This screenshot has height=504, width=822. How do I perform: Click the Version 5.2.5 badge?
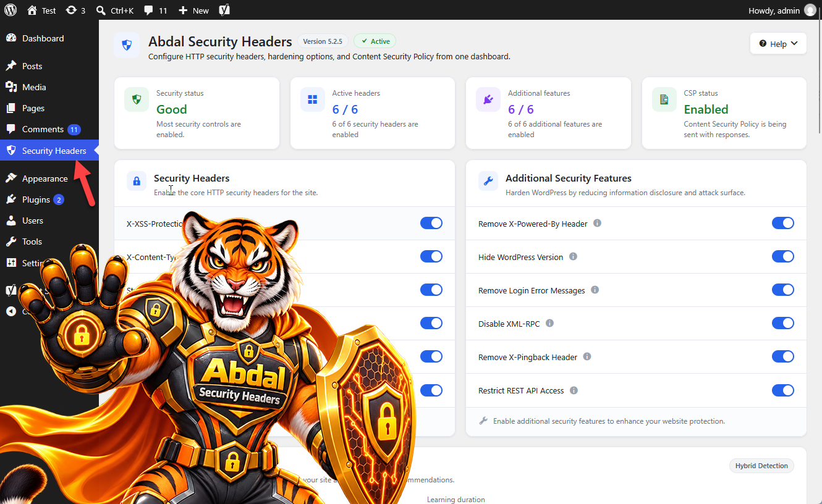point(323,41)
